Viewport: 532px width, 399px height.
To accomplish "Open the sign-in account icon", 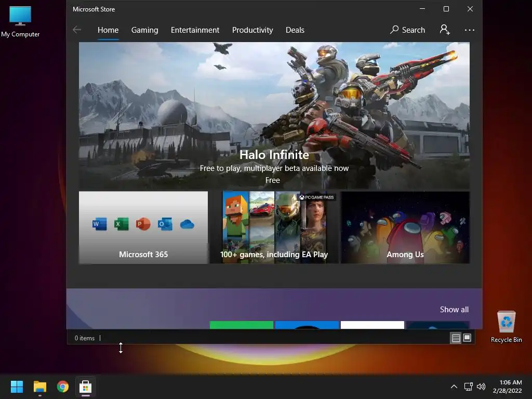I will click(x=445, y=30).
